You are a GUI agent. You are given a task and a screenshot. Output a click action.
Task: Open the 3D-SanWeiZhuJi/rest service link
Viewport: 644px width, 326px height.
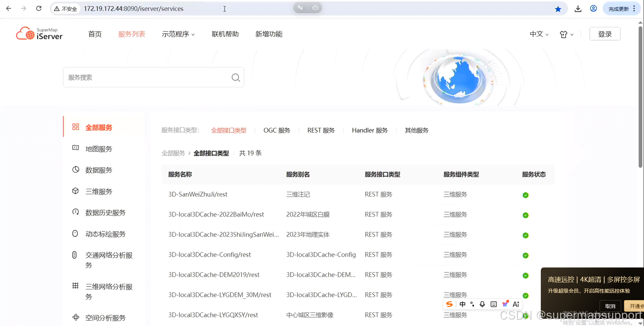click(198, 194)
